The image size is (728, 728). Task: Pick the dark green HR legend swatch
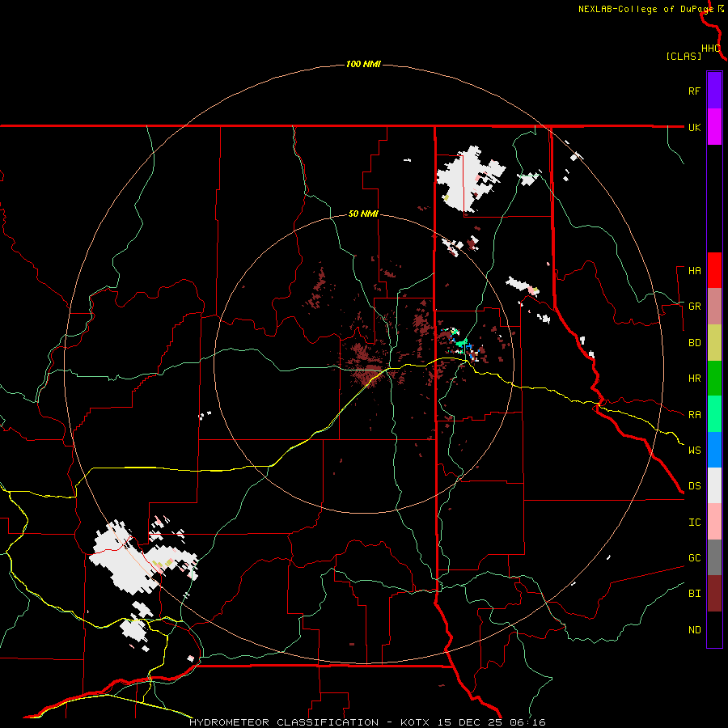pyautogui.click(x=714, y=379)
